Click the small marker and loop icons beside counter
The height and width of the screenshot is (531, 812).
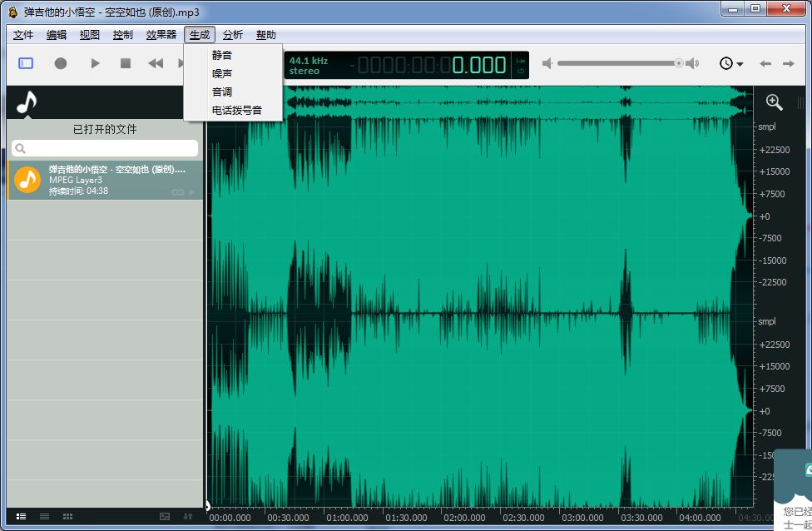coord(521,65)
